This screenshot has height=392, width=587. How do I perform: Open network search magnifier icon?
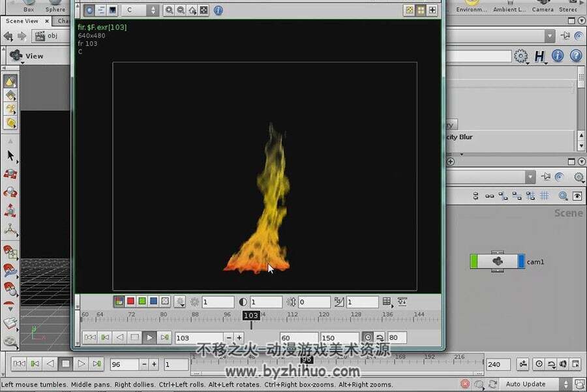(x=563, y=196)
